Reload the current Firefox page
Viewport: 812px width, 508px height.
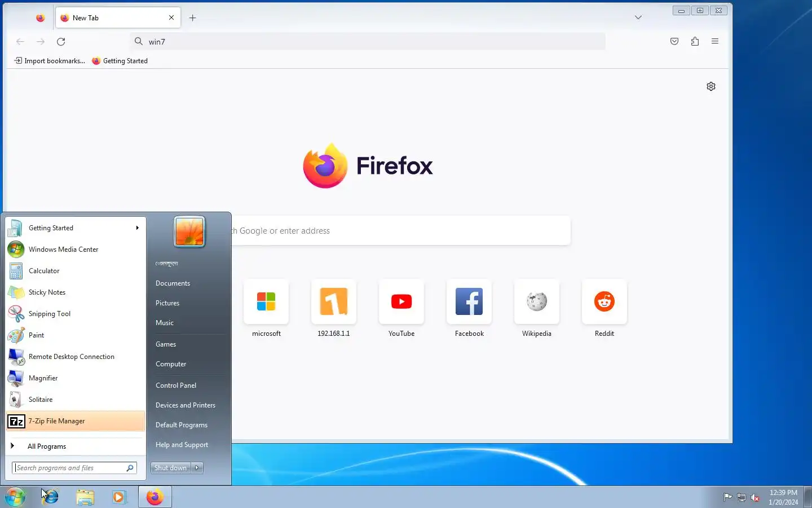coord(61,41)
